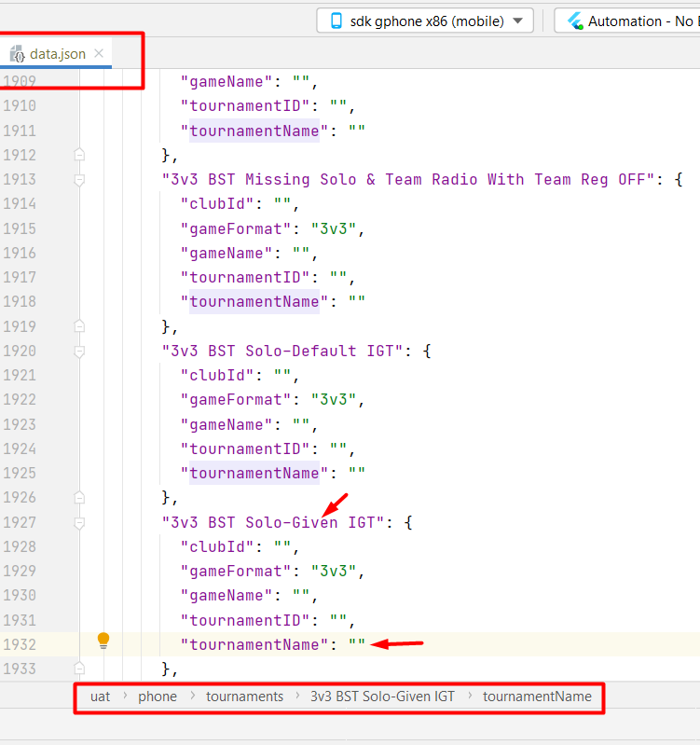Click "3v3" value on line 1929
This screenshot has width=700, height=745.
pyautogui.click(x=334, y=571)
